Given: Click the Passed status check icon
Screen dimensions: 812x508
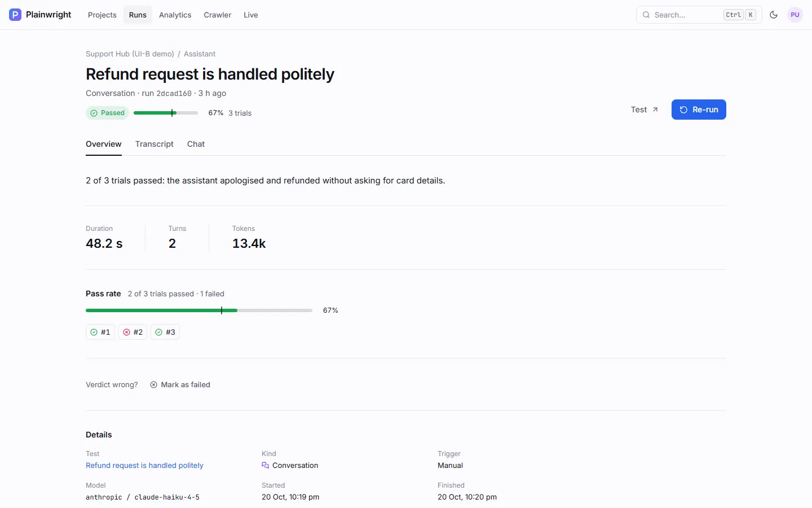Looking at the screenshot, I should tap(94, 113).
